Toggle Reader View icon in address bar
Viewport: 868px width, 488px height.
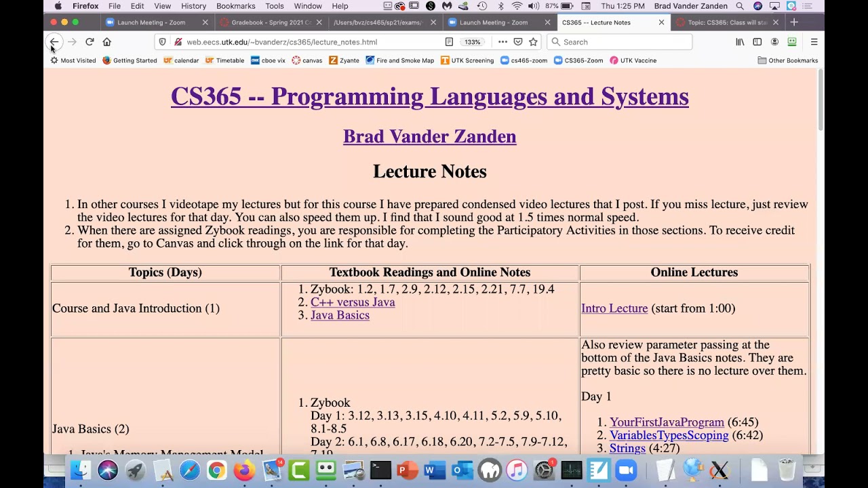(x=449, y=42)
